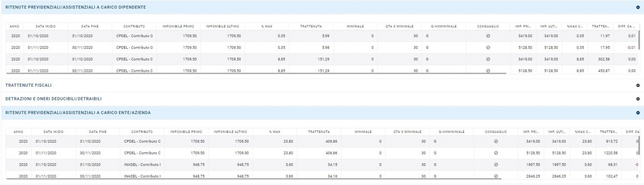This screenshot has width=644, height=185.
Task: Sort ente/azienda table by Data Fine header
Action: 98,132
